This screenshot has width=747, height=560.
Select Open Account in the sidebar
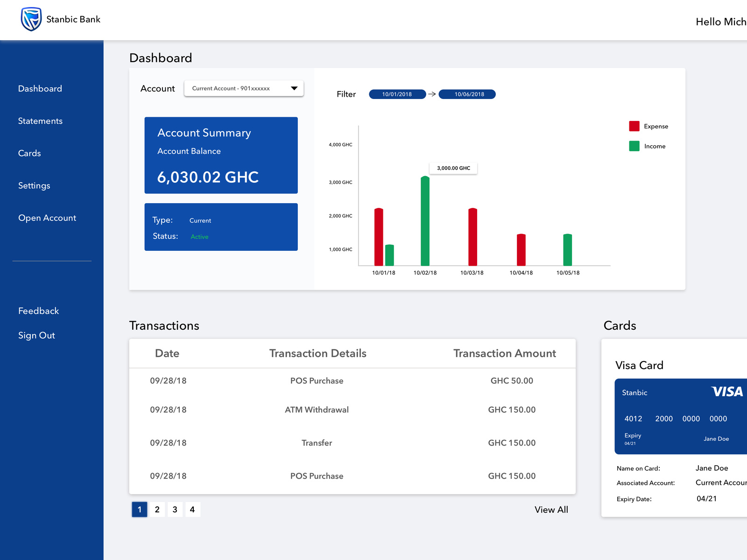[x=47, y=218]
